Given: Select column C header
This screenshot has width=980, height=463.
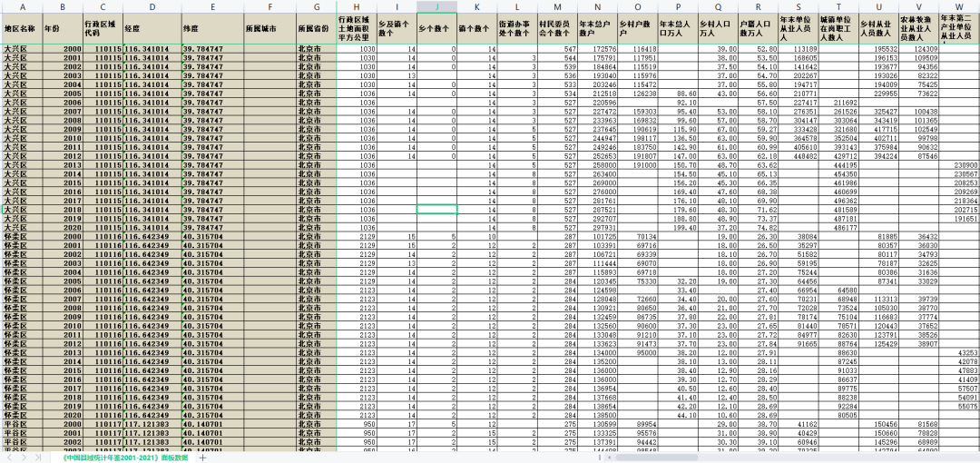Looking at the screenshot, I should pyautogui.click(x=103, y=6).
